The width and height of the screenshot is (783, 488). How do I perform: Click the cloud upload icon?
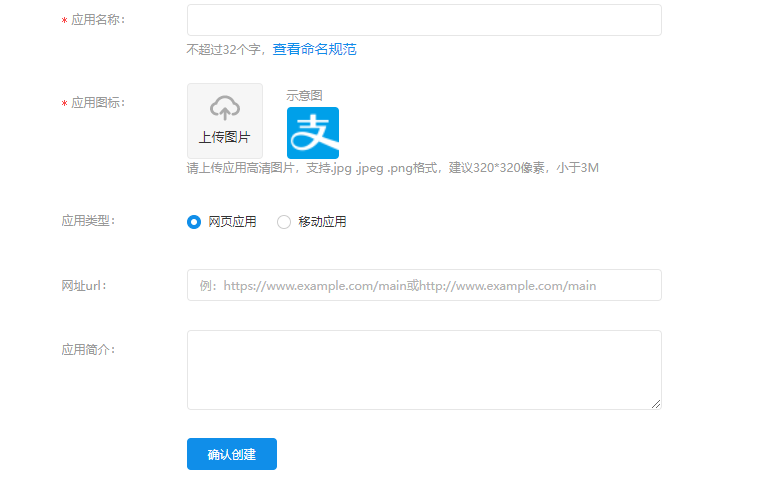click(225, 108)
